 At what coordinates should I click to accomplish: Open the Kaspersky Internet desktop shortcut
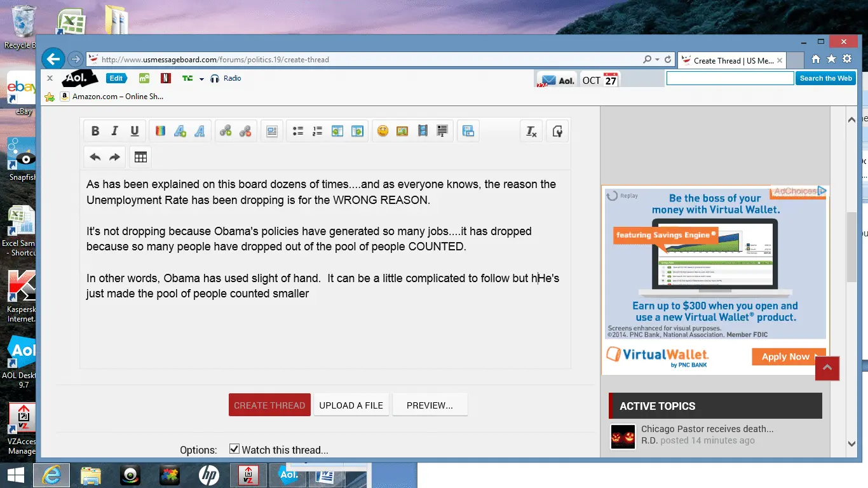pyautogui.click(x=22, y=295)
